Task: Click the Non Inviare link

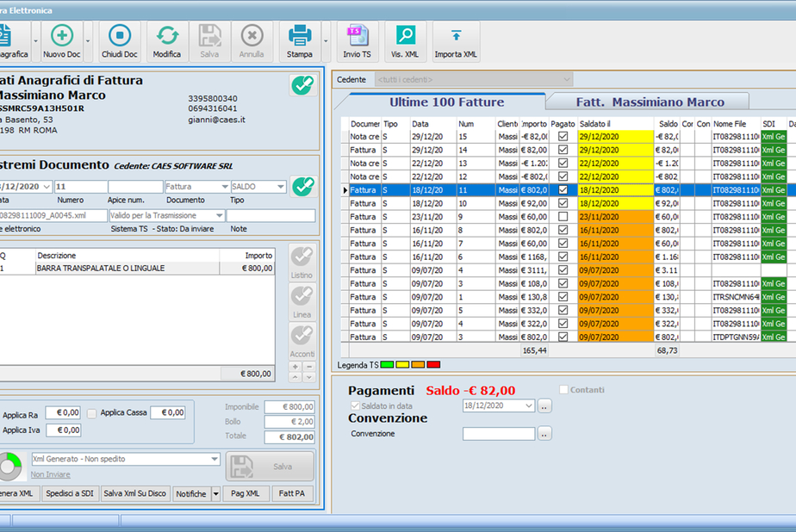Action: point(51,474)
